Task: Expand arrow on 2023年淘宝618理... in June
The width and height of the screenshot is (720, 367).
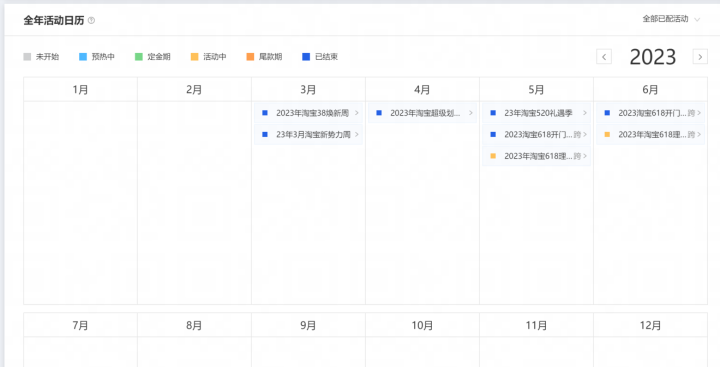Action: click(699, 135)
